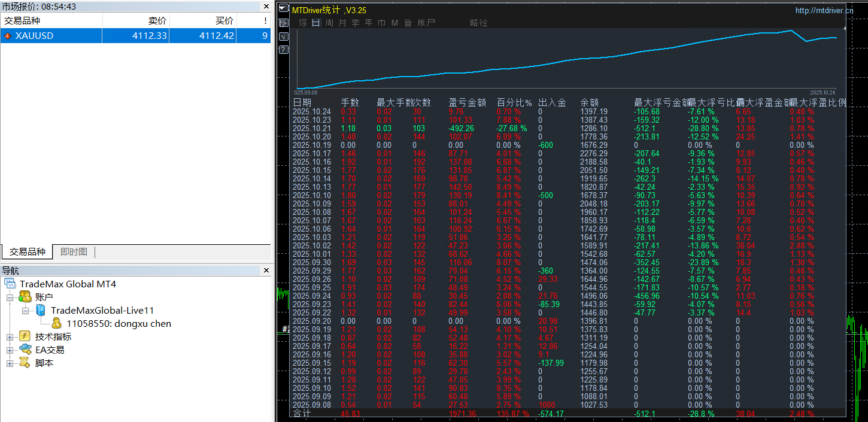Viewport: 868px width, 422px height.
Task: Click the 卖价 bid column header
Action: pos(136,20)
